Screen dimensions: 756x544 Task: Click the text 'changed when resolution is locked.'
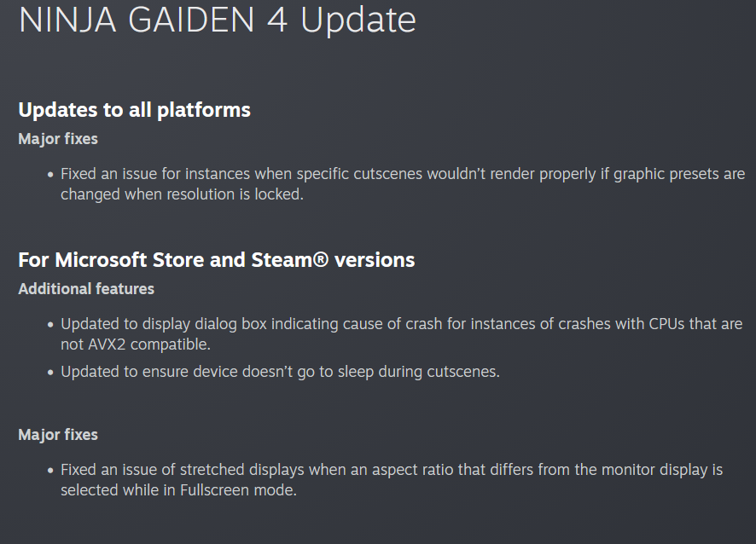click(182, 194)
